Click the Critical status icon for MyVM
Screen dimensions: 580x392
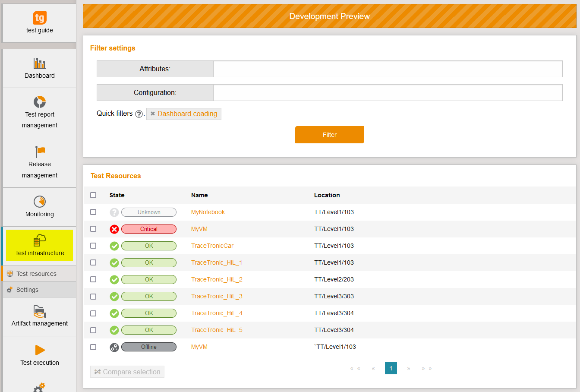(114, 229)
